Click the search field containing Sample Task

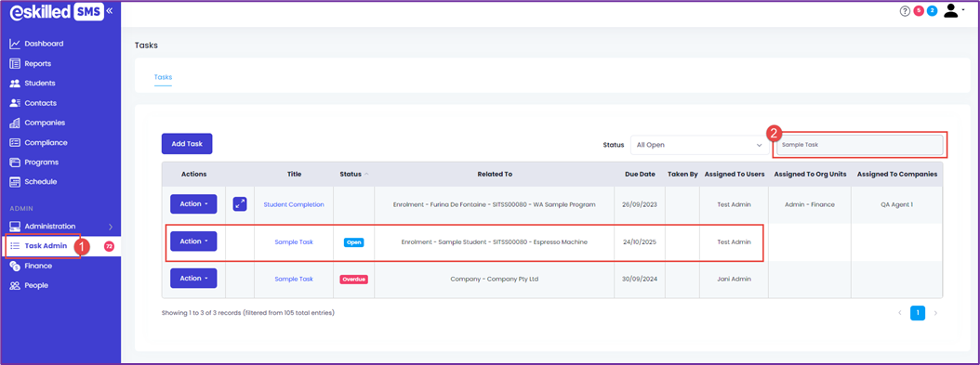(x=859, y=145)
